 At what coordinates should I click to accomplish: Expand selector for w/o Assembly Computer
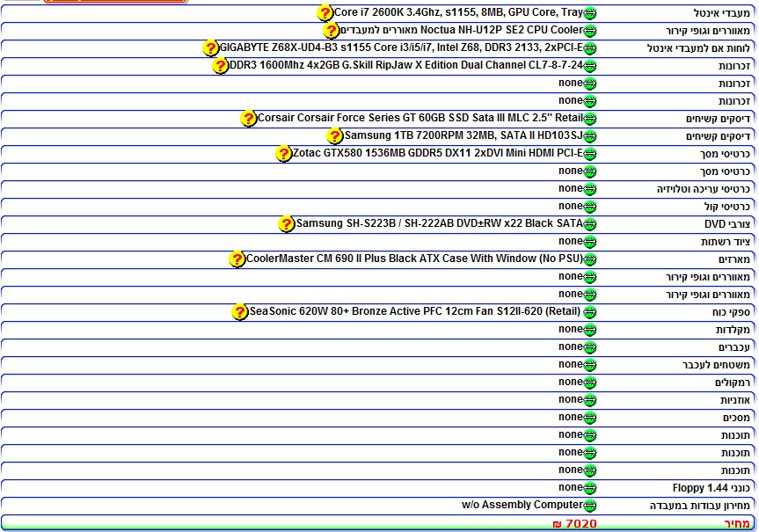click(x=590, y=506)
